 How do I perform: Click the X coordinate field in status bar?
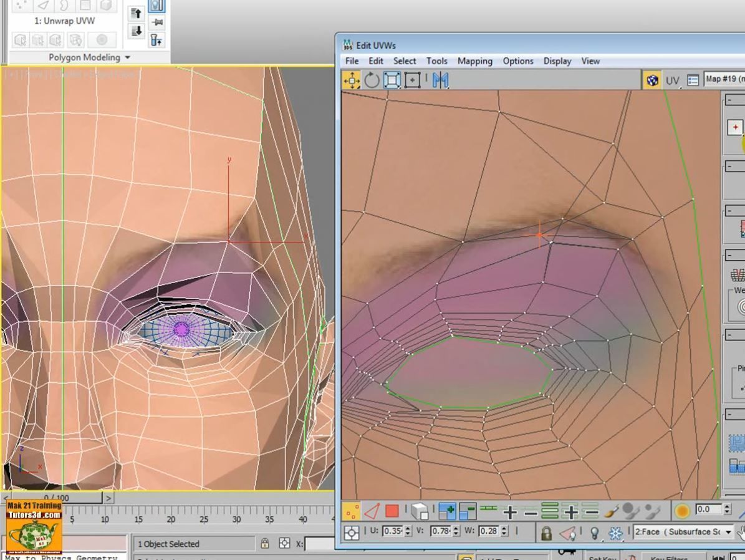[319, 543]
